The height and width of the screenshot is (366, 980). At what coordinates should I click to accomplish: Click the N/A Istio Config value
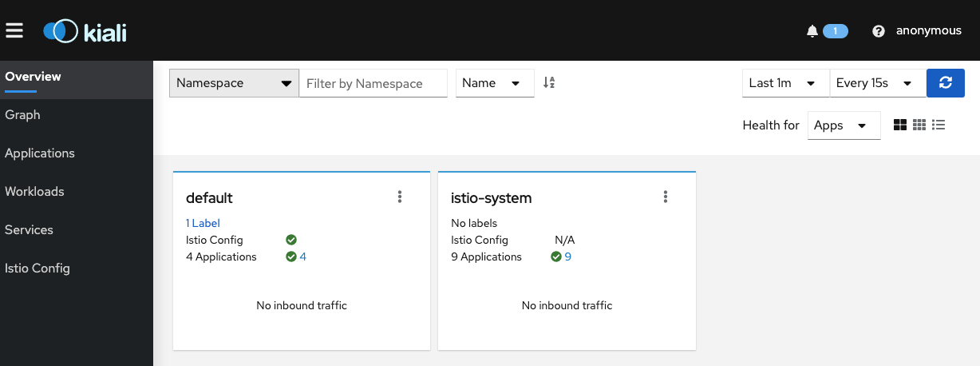tap(565, 240)
